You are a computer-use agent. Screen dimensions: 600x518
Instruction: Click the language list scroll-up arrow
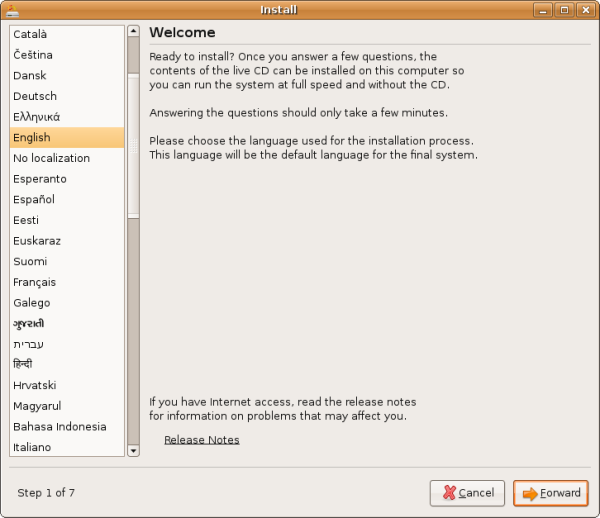133,31
